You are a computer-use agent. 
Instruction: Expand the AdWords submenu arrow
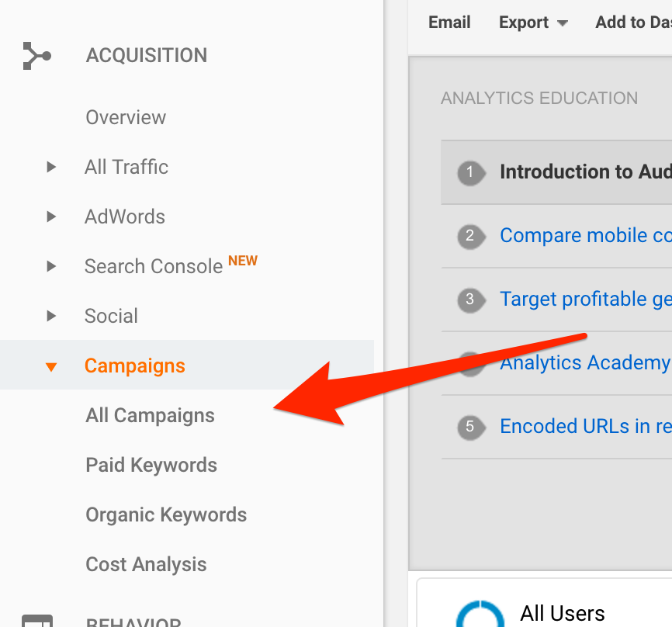coord(51,217)
